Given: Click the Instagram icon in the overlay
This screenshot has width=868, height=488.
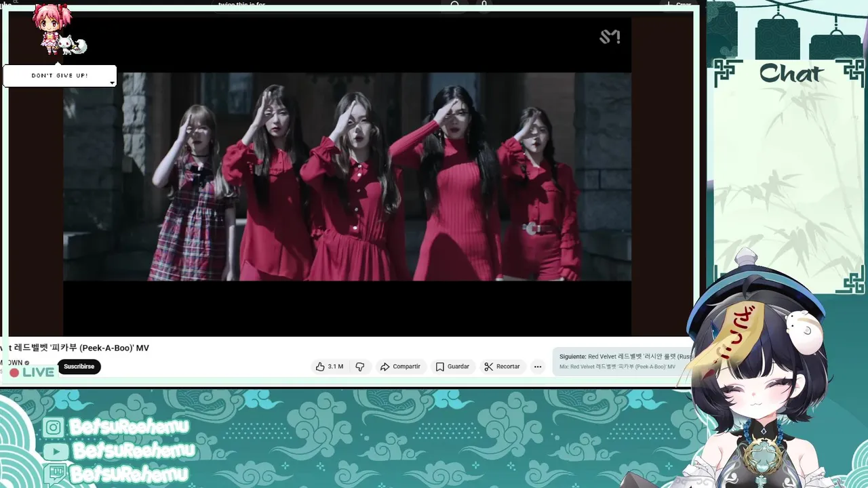Looking at the screenshot, I should (x=54, y=427).
